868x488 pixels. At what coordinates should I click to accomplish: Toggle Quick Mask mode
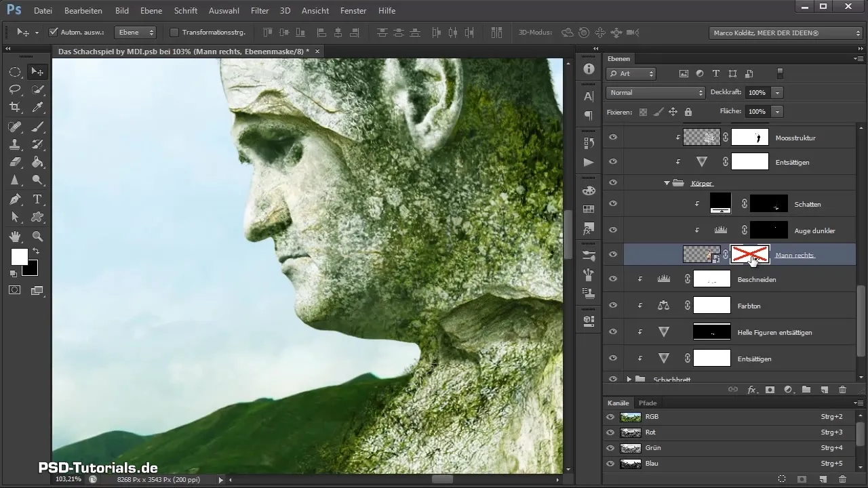click(x=15, y=290)
